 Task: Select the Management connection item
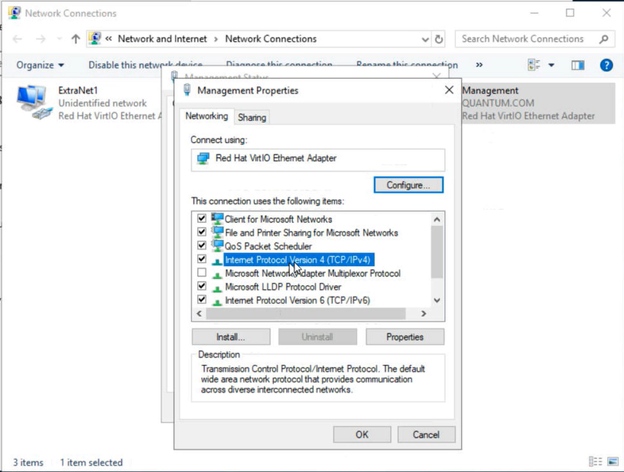click(538, 103)
